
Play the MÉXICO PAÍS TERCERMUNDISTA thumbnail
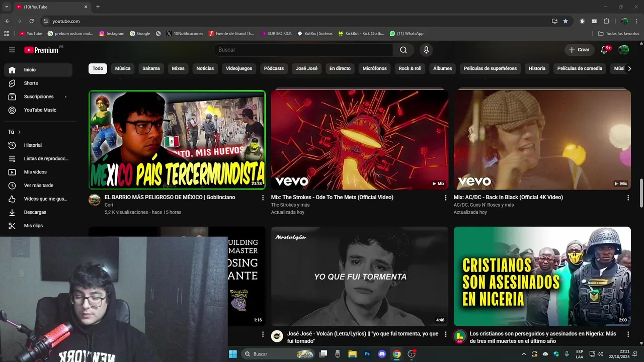[177, 140]
